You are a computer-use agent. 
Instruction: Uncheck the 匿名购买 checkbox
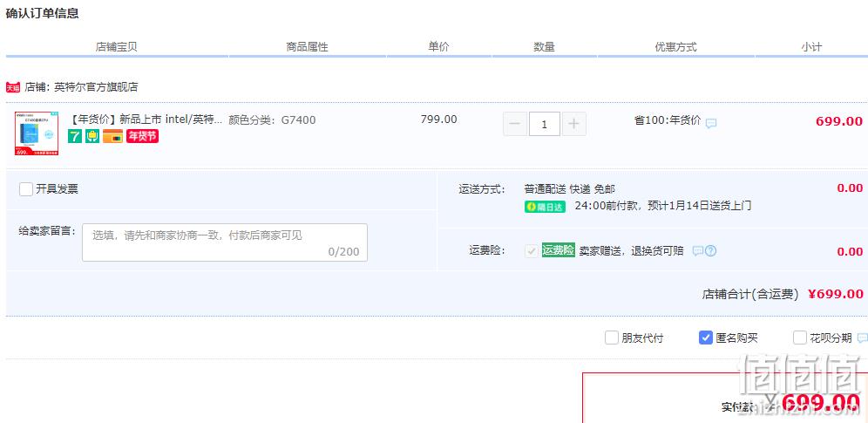tap(705, 338)
